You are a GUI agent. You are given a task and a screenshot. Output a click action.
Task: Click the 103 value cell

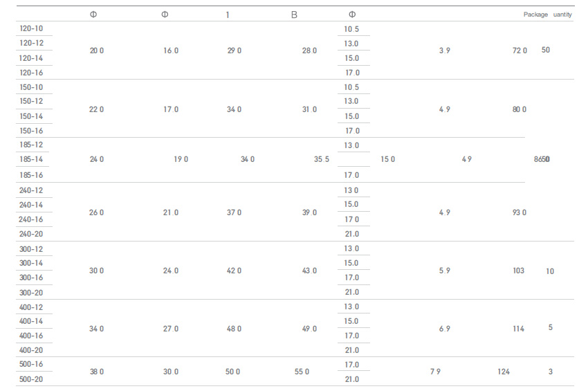(x=519, y=271)
